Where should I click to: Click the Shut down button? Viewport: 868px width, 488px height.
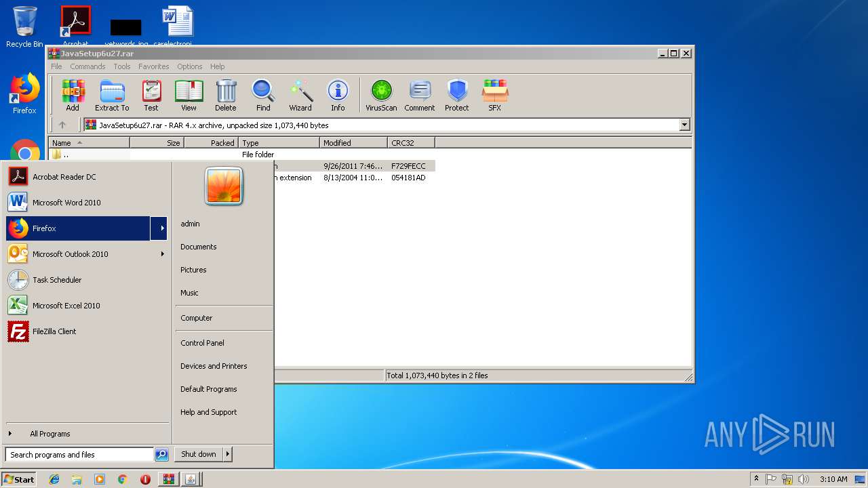pyautogui.click(x=199, y=454)
